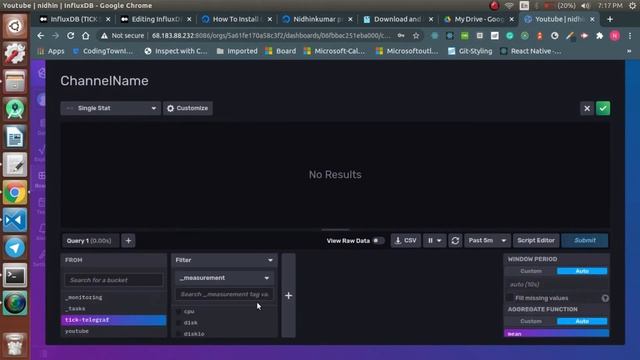Open Terminal from the dock
640x360 pixels.
coord(15,276)
